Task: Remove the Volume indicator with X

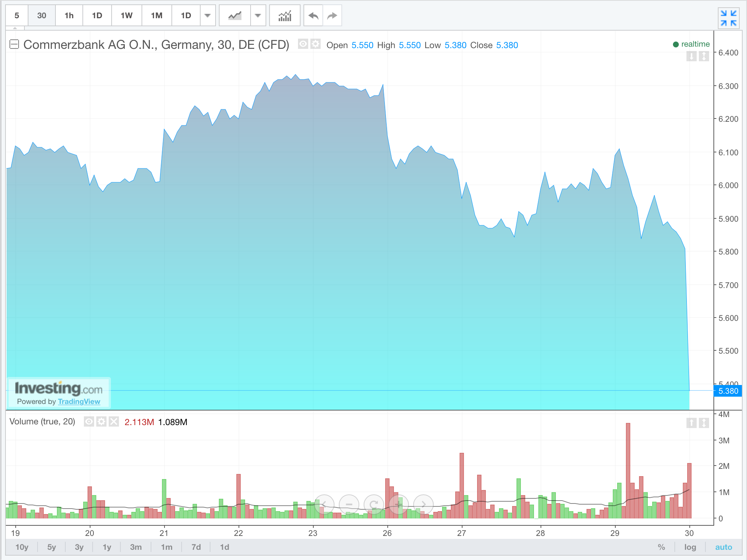Action: pos(114,422)
